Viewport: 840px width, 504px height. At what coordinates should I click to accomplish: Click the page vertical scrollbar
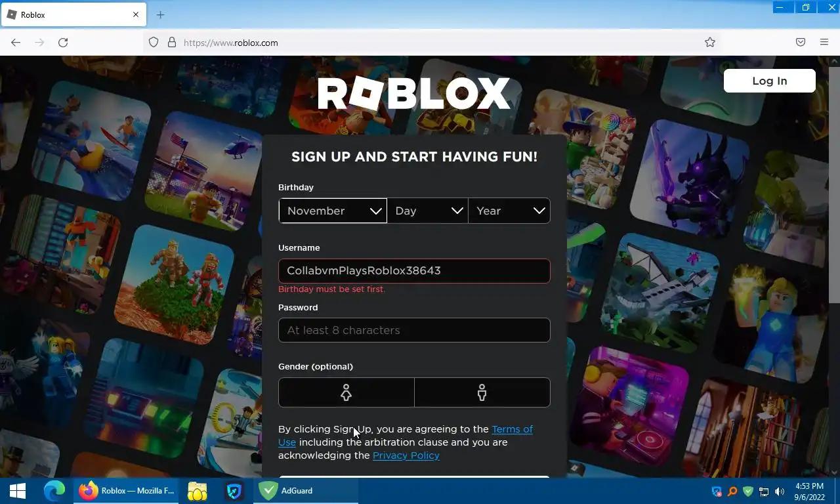pos(834,184)
